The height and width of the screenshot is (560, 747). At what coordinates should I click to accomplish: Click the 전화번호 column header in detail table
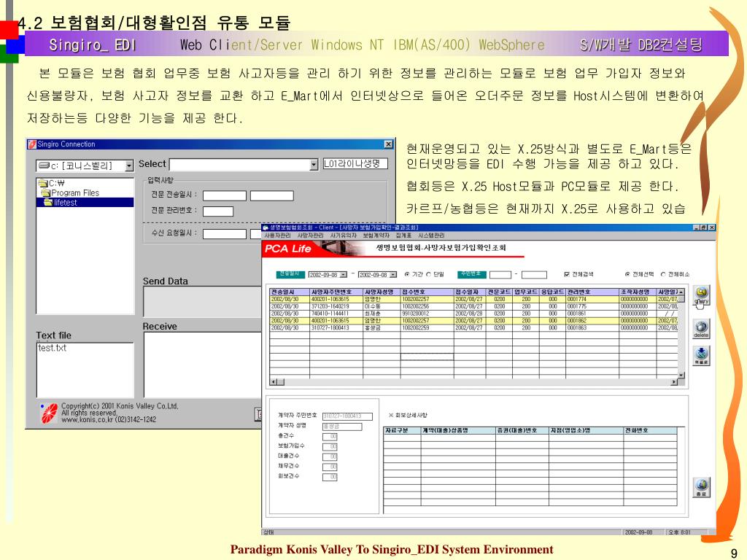click(x=650, y=430)
